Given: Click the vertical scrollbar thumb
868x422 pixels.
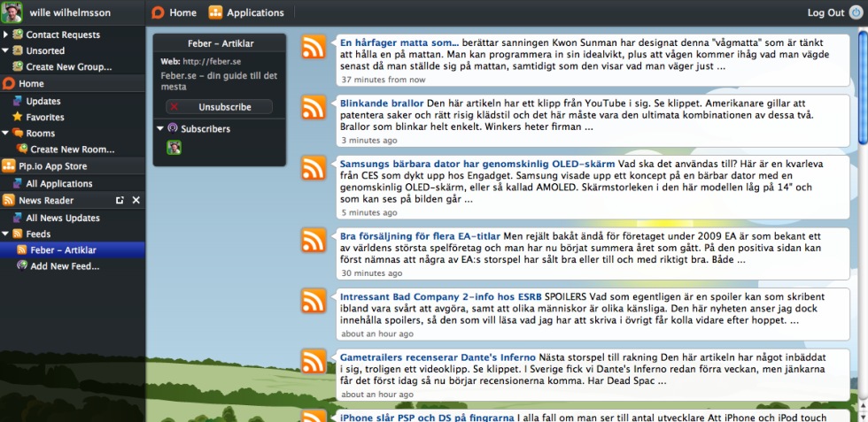Looking at the screenshot, I should pyautogui.click(x=863, y=87).
